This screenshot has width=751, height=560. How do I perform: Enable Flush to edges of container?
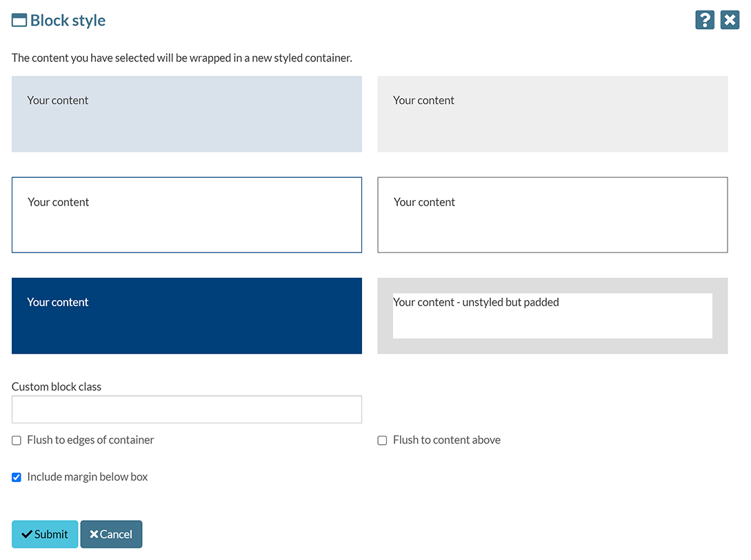(17, 441)
